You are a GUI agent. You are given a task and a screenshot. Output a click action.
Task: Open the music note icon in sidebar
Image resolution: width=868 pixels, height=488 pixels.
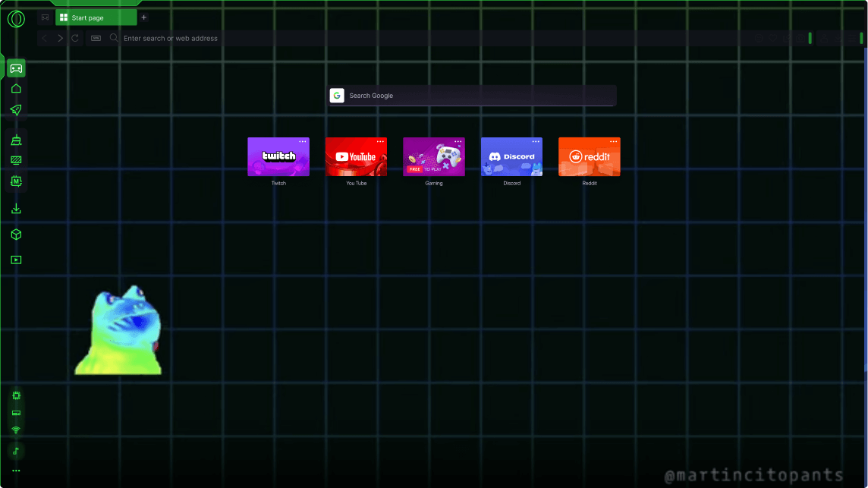point(16,451)
